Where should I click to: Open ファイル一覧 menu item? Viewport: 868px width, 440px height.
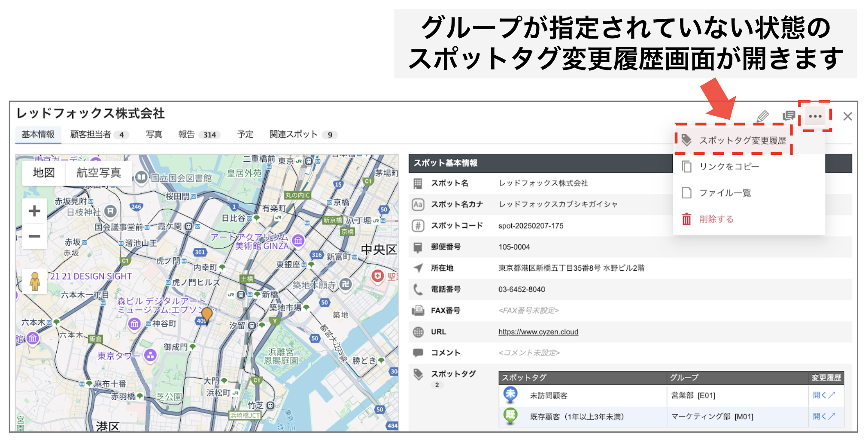point(749,193)
